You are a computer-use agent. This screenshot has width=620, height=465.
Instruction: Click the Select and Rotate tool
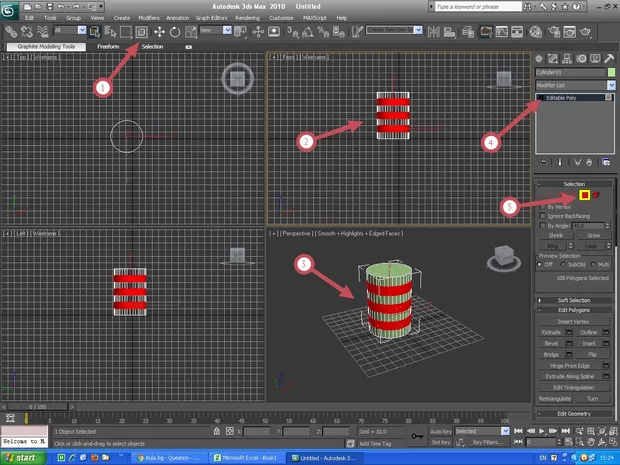176,31
